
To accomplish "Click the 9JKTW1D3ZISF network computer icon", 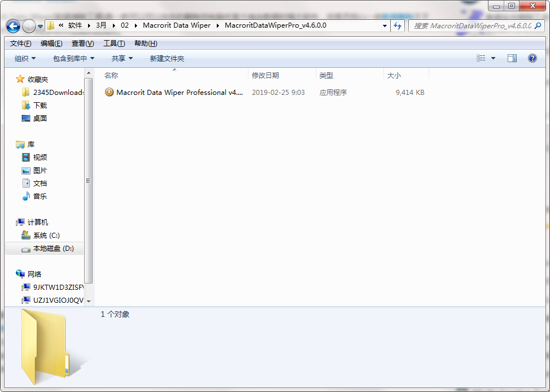I will [x=26, y=287].
